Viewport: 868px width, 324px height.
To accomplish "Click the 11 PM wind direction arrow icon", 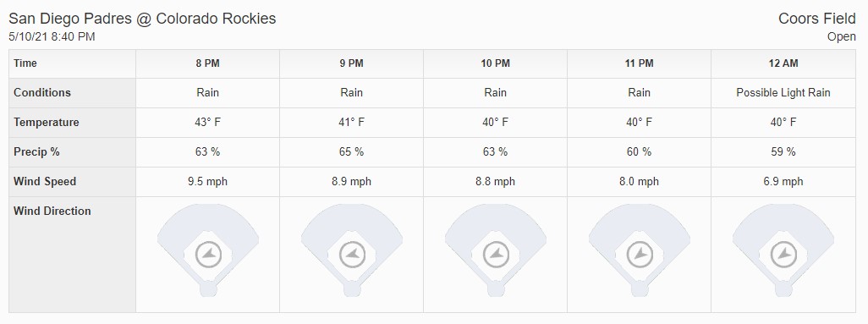I will pos(640,255).
